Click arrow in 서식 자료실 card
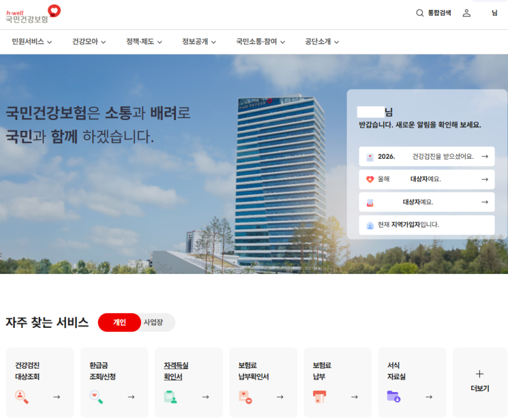The width and height of the screenshot is (508, 420). [x=429, y=397]
